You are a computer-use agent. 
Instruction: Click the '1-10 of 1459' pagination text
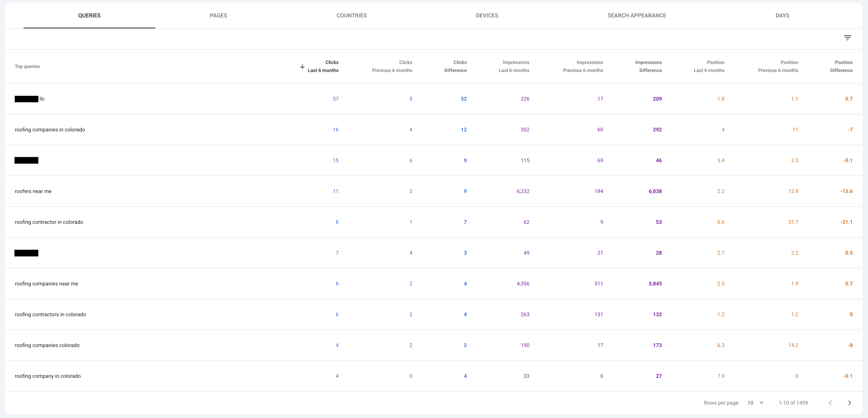793,403
